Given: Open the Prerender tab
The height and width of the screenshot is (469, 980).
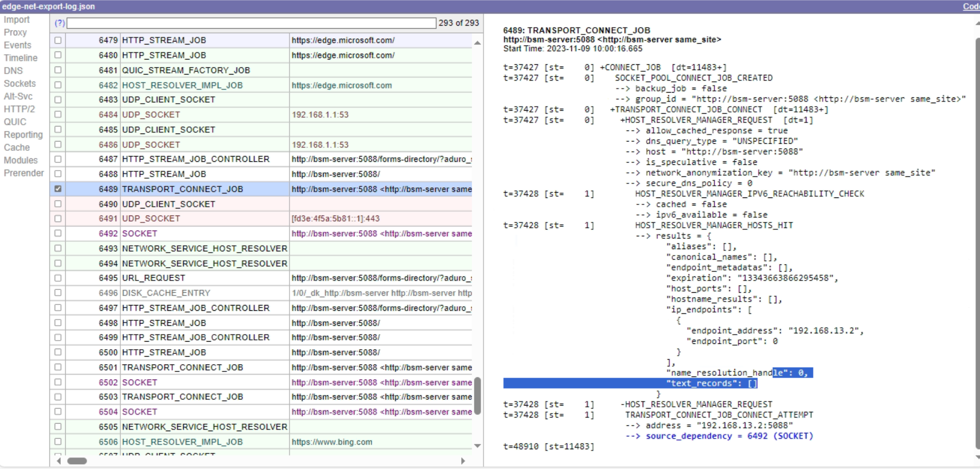Looking at the screenshot, I should click(24, 173).
